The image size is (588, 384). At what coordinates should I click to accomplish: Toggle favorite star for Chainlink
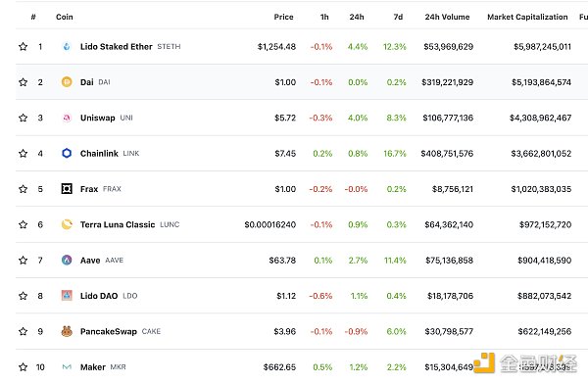tap(23, 153)
